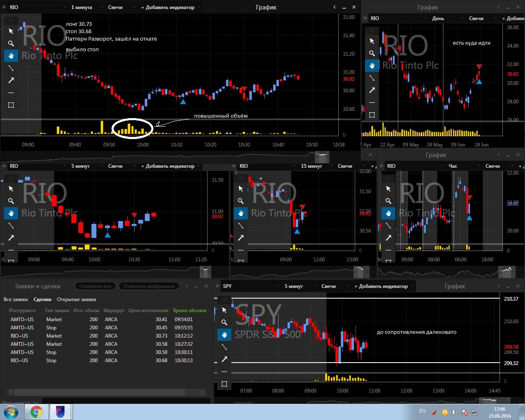Choose the line tool in RIO 5-minute chart
Screen dimensions: 525x420
tap(11, 226)
